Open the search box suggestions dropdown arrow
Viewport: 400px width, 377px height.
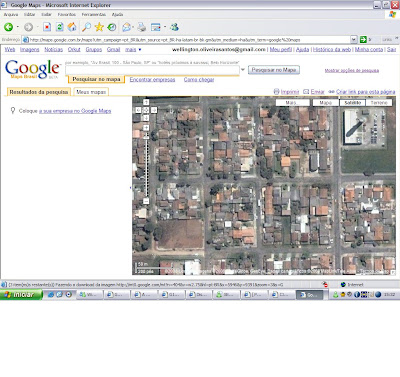(243, 70)
